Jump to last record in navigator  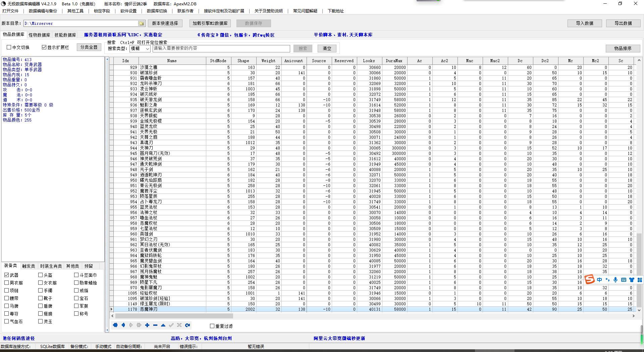[139, 325]
